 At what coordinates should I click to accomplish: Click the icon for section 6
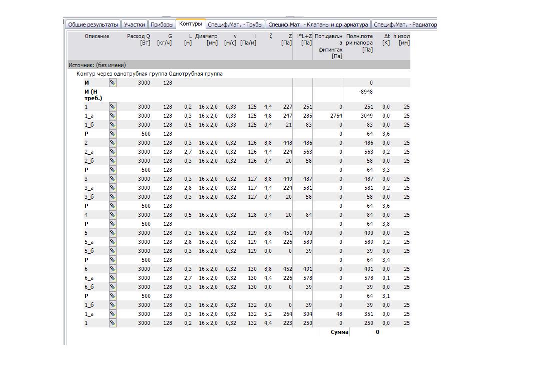(x=113, y=269)
